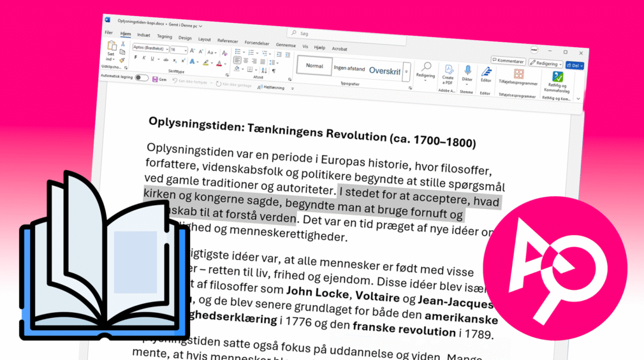Expand the styles gallery in Typografier
The image size is (644, 360).
coord(407,73)
